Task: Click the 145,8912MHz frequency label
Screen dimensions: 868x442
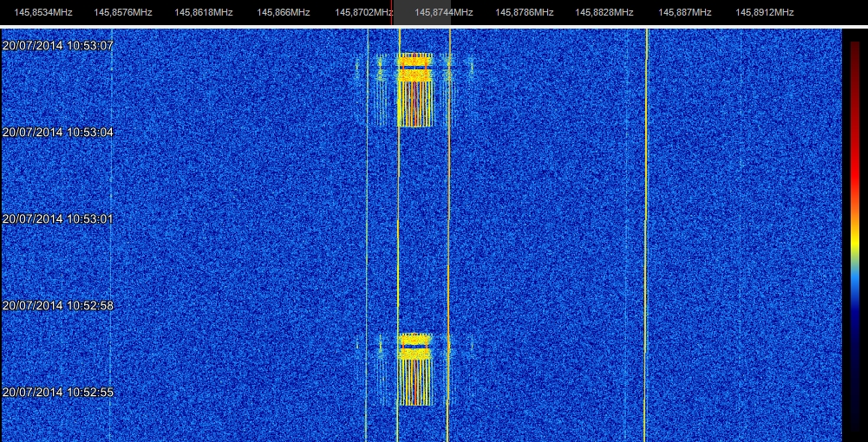Action: click(x=765, y=13)
